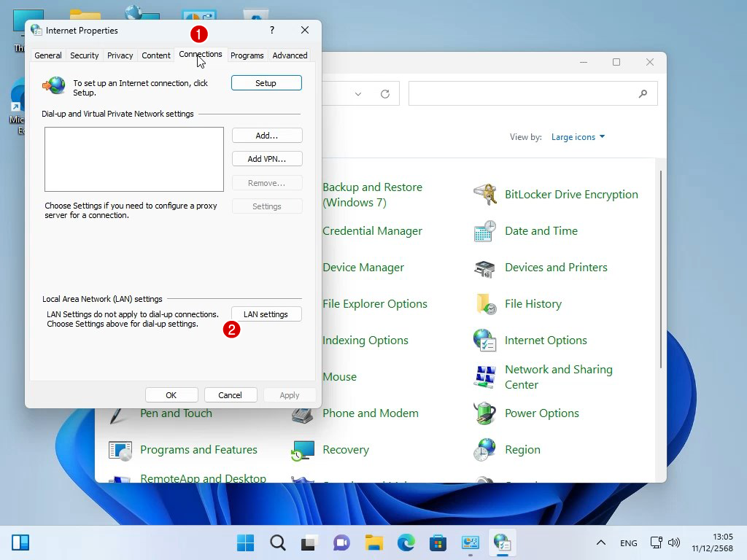Click the LAN settings button
Screen dimensions: 747x560
pos(266,314)
